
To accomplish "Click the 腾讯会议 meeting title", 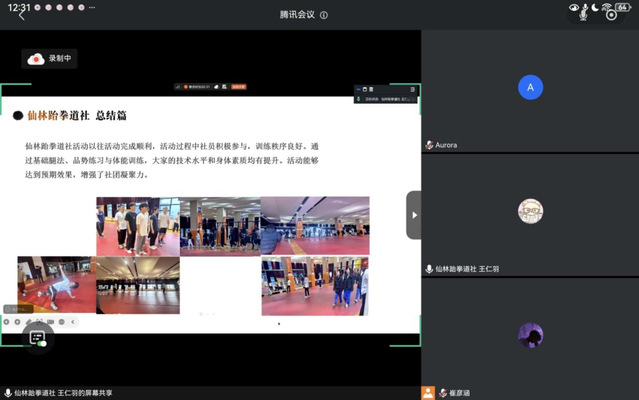I will (x=298, y=16).
